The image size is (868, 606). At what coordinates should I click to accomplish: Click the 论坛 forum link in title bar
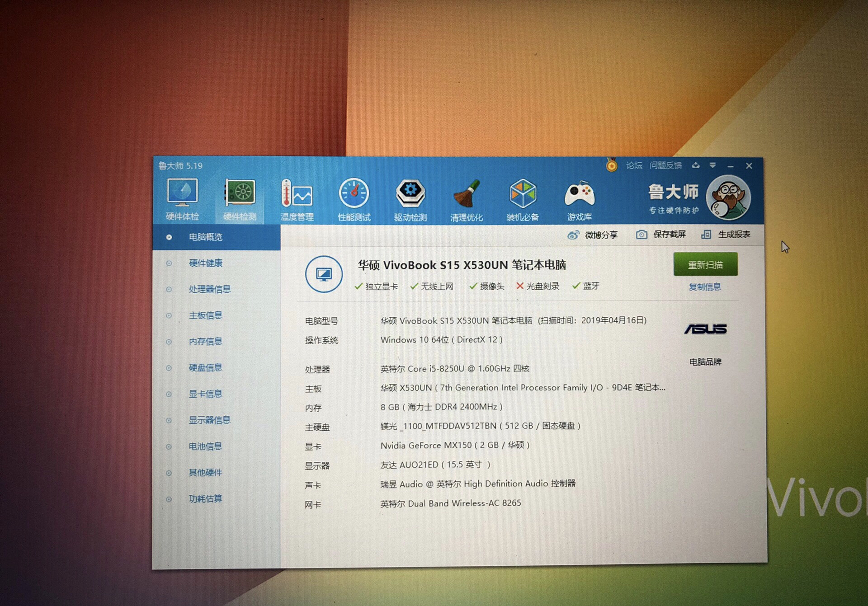coord(634,166)
